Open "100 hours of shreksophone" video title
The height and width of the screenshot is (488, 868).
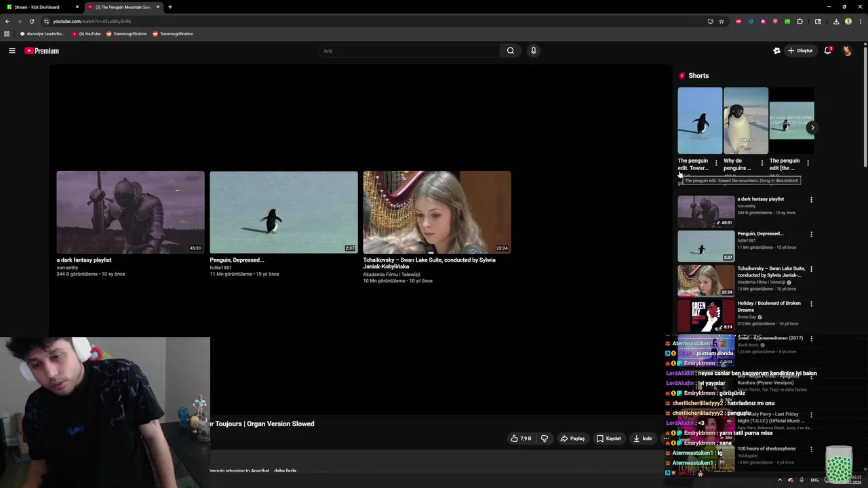(766, 449)
